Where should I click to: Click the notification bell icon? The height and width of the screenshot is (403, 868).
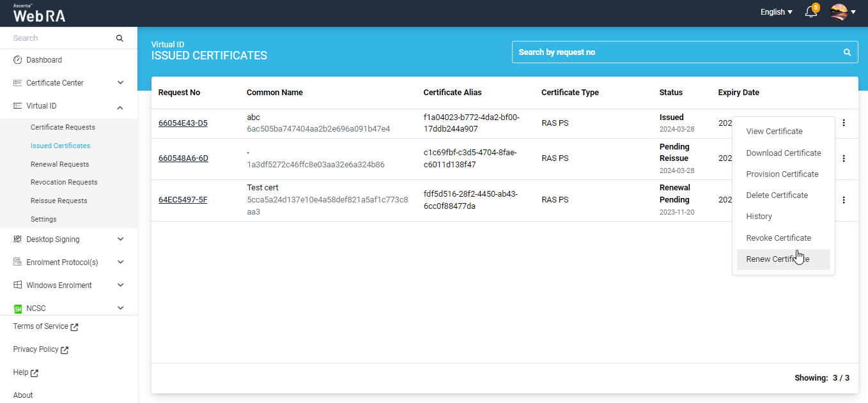click(x=810, y=12)
